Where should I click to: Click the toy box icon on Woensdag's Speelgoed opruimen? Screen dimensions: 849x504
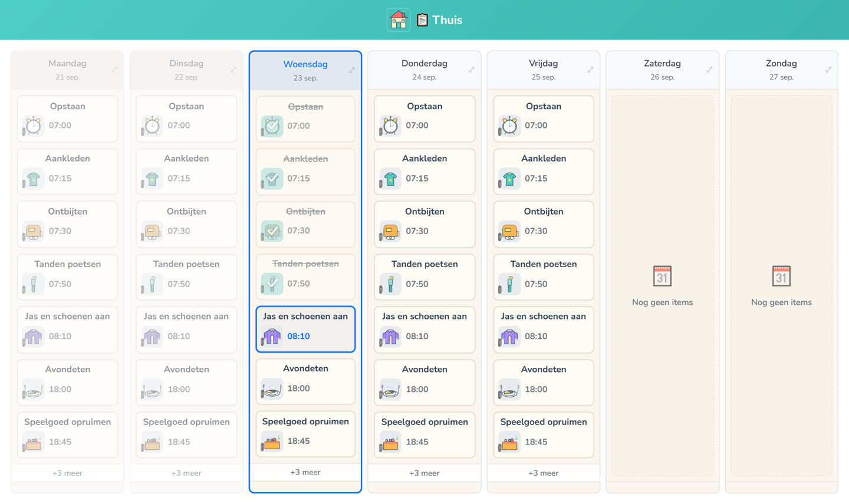(x=272, y=441)
